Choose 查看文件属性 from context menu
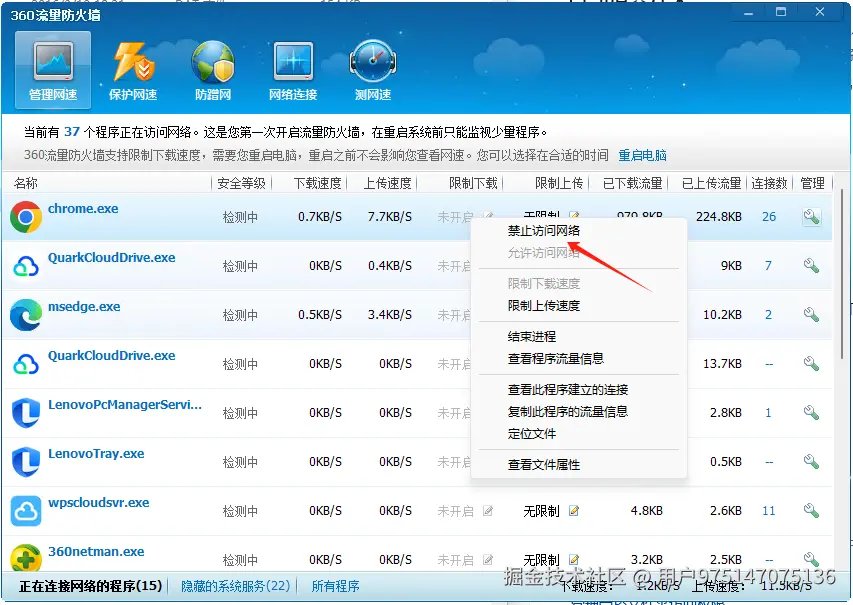 (x=543, y=465)
